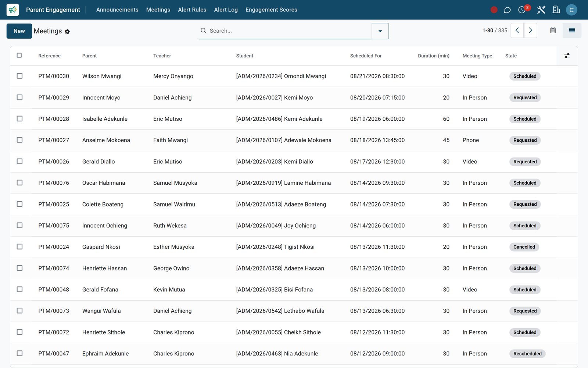This screenshot has width=588, height=368.
Task: Go to next page of records
Action: (x=530, y=31)
